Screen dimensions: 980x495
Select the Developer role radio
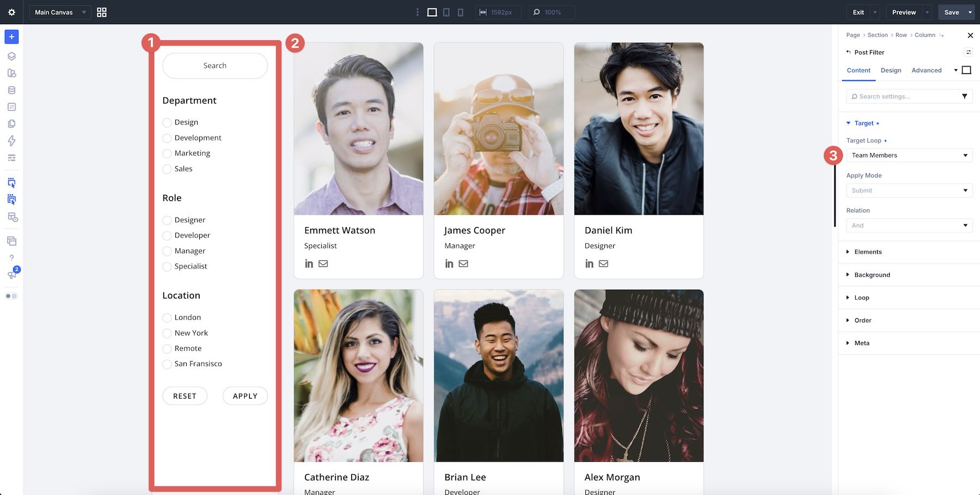click(167, 236)
